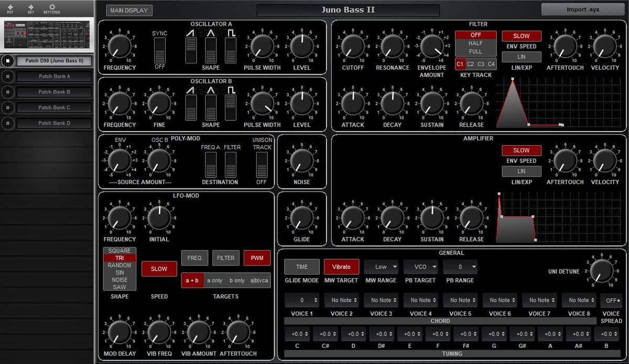Select Patch Bank C row

55,107
